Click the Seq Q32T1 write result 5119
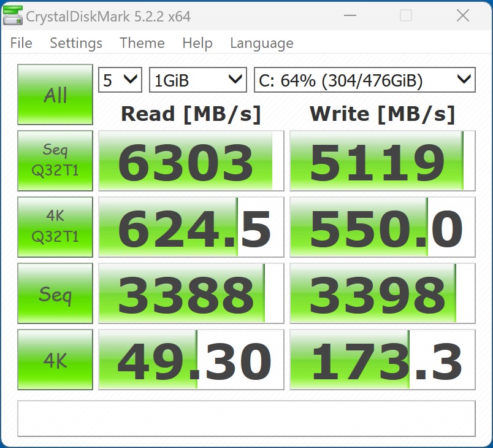Viewport: 493px width, 448px height. point(383,161)
